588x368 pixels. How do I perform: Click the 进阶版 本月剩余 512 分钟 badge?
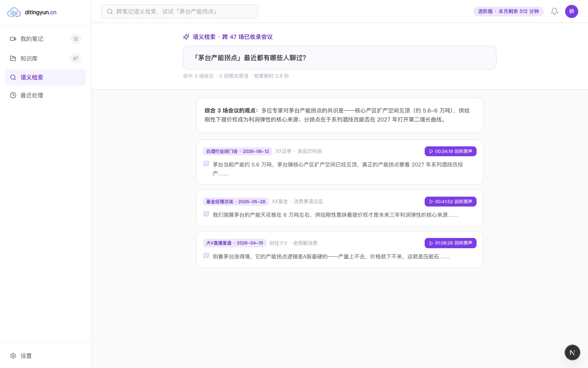pos(508,11)
